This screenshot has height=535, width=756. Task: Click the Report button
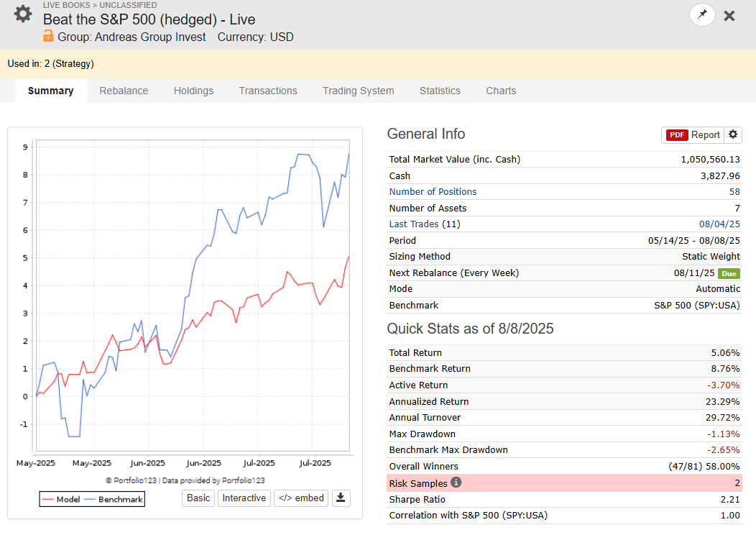[693, 135]
